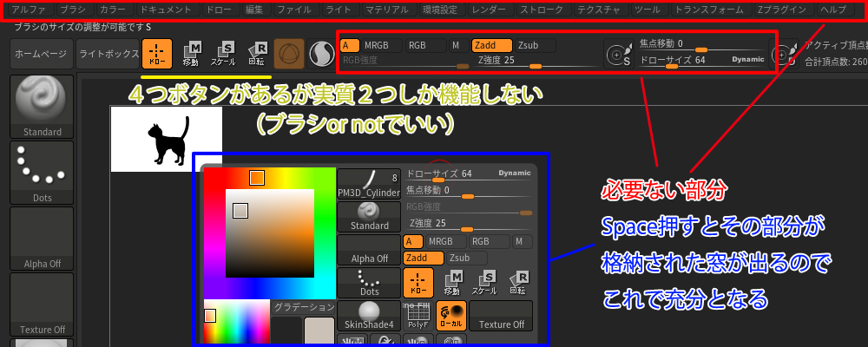Open the ファイル (File) menu
The image size is (868, 347).
[x=294, y=10]
